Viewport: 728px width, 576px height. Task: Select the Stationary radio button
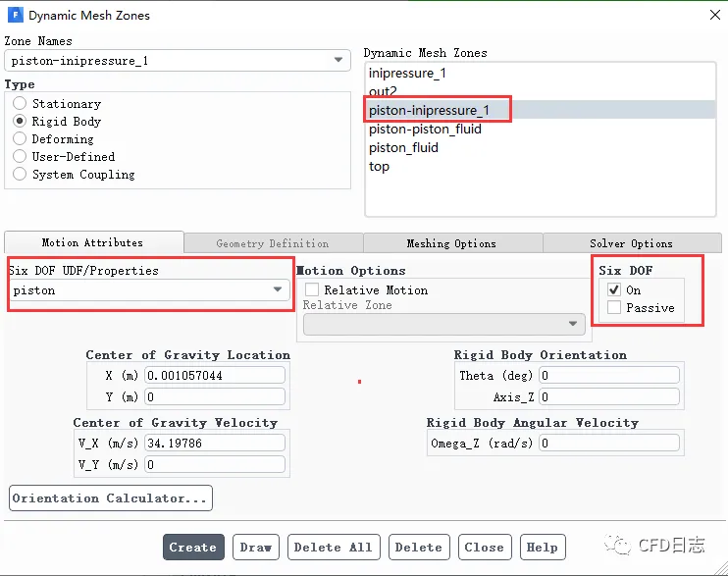point(20,103)
